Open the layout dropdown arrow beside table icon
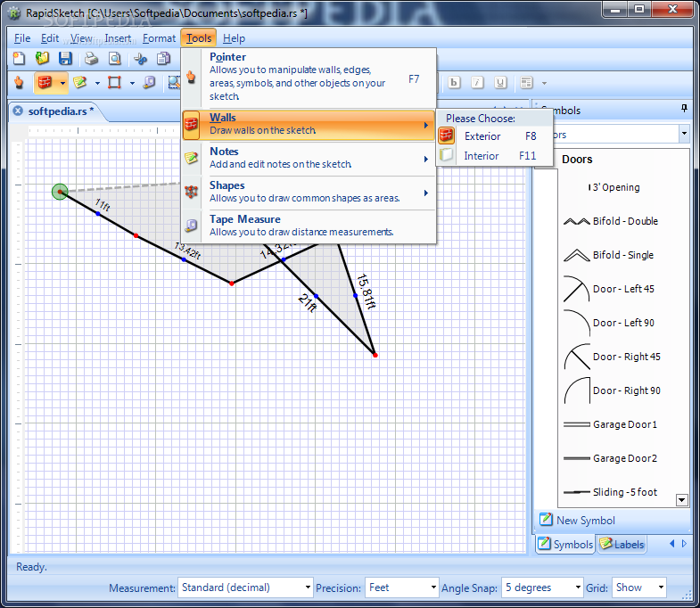 tap(544, 83)
